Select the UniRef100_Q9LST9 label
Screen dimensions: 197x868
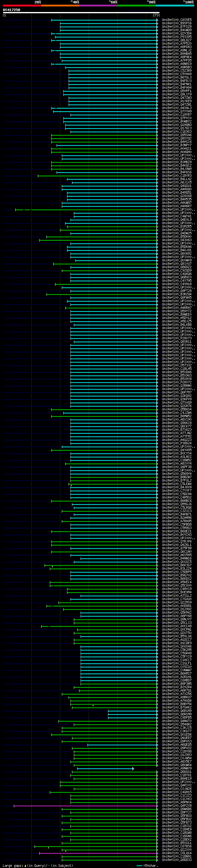[177, 94]
